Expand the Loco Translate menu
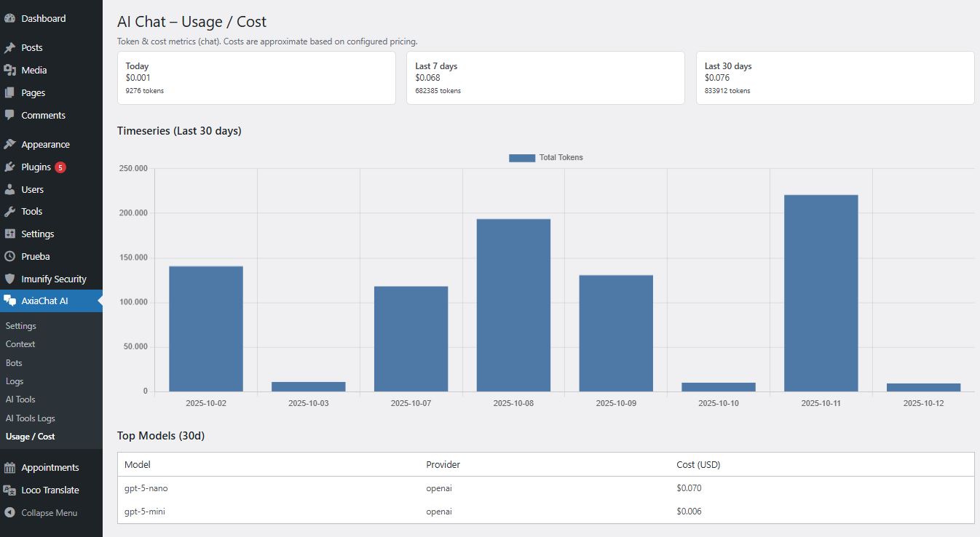Viewport: 980px width, 537px height. click(x=49, y=490)
